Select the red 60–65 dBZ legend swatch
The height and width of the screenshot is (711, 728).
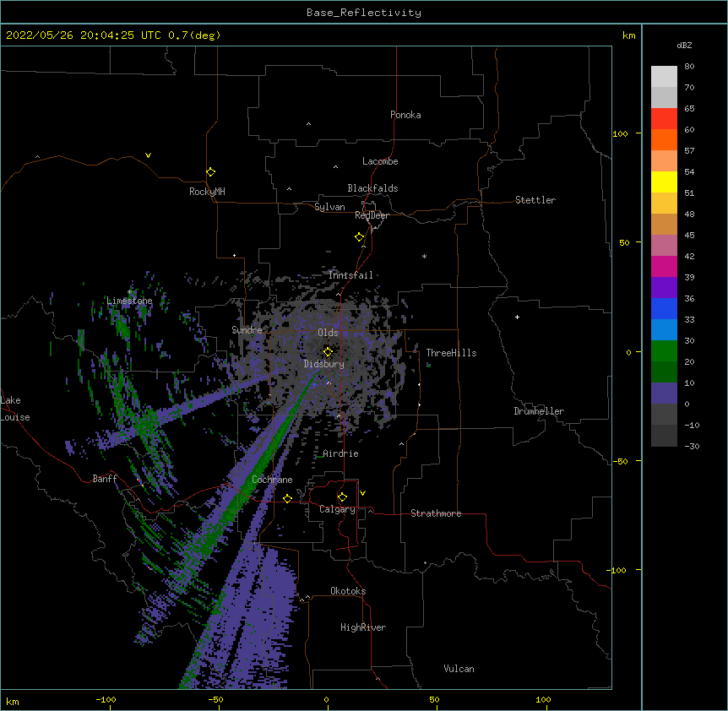[x=664, y=119]
